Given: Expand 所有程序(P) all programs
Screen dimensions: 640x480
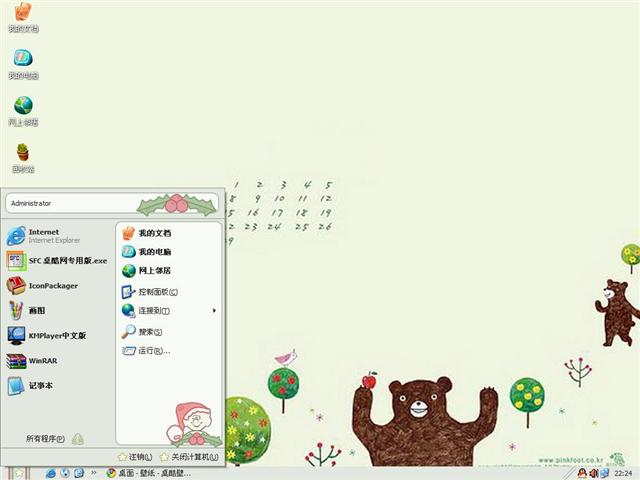Looking at the screenshot, I should pos(55,439).
